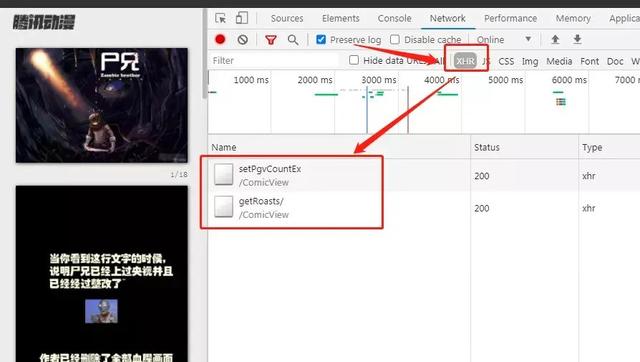Export HAR file with download arrow
640x362 pixels.
(x=577, y=40)
